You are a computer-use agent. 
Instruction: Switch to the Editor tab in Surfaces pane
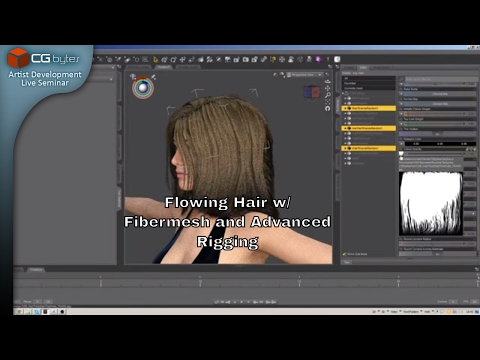363,67
